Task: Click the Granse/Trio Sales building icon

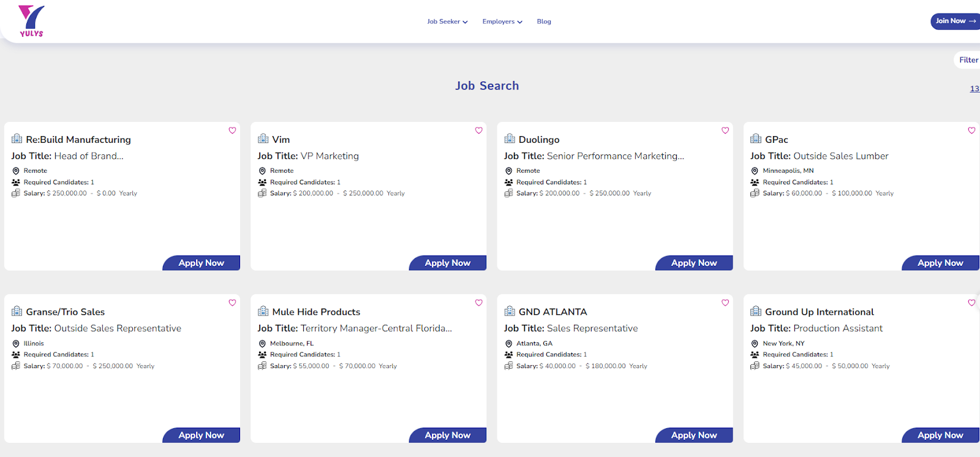Action: [x=17, y=311]
